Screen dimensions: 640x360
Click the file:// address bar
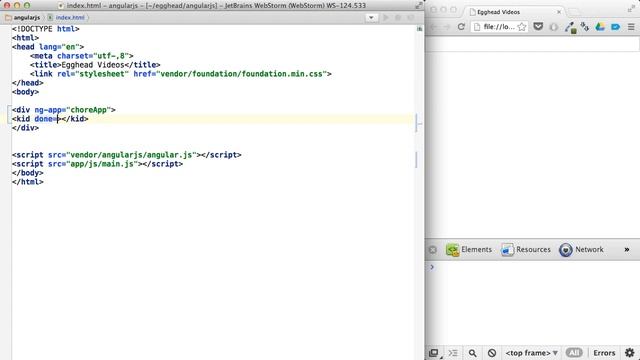click(499, 27)
